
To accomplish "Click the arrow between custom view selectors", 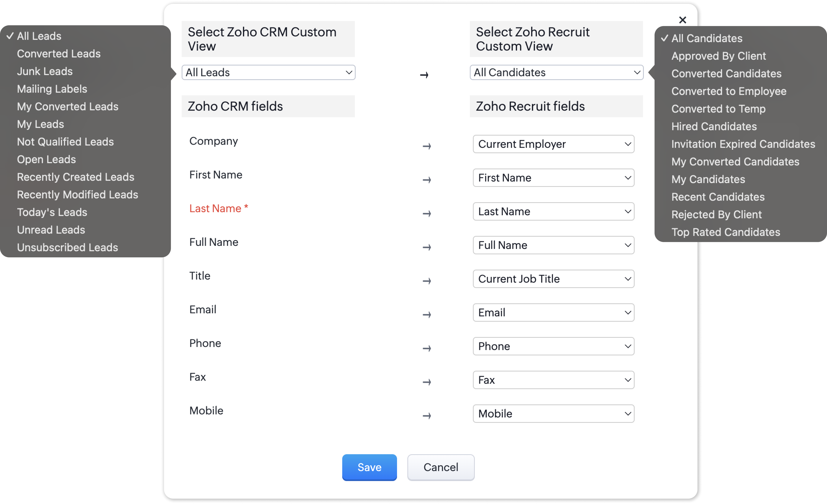I will [424, 74].
